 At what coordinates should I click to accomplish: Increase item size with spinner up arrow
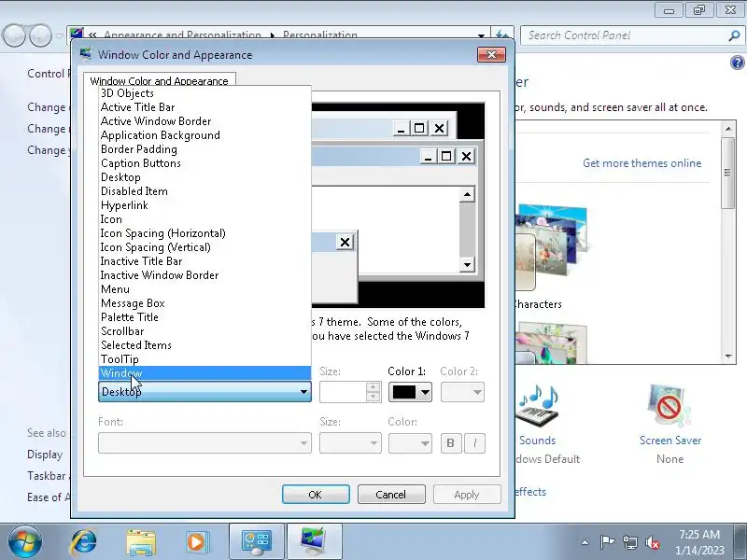pyautogui.click(x=373, y=387)
